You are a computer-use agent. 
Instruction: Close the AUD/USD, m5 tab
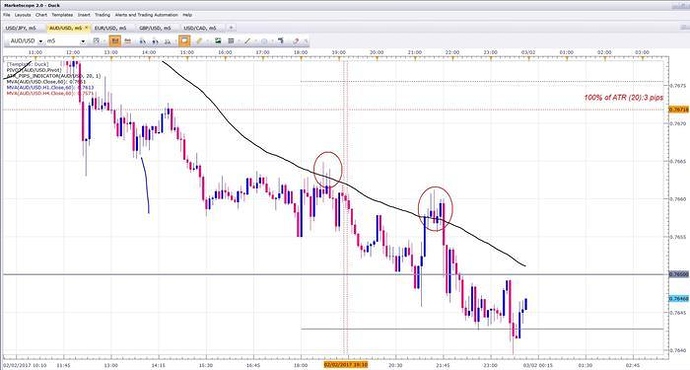(x=87, y=27)
